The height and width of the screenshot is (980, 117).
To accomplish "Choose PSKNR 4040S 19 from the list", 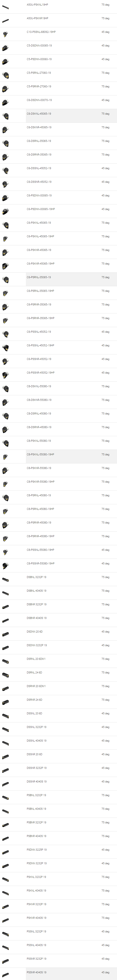I will (36, 918).
